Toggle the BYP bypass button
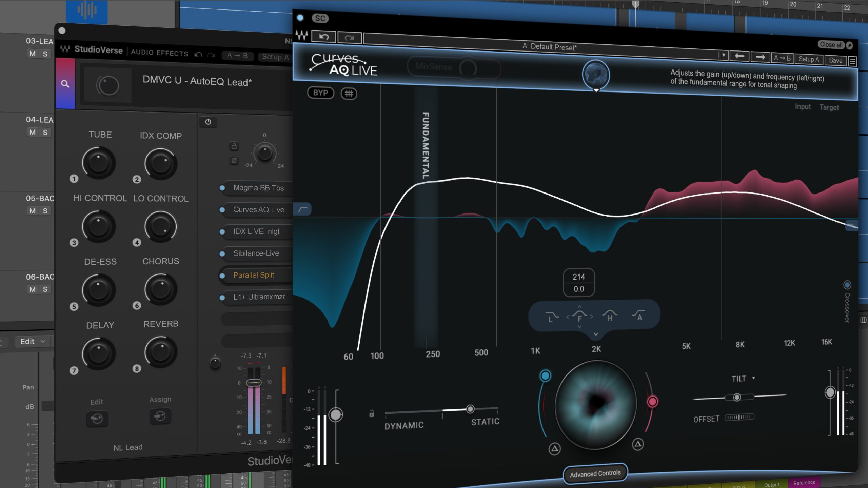 point(320,93)
